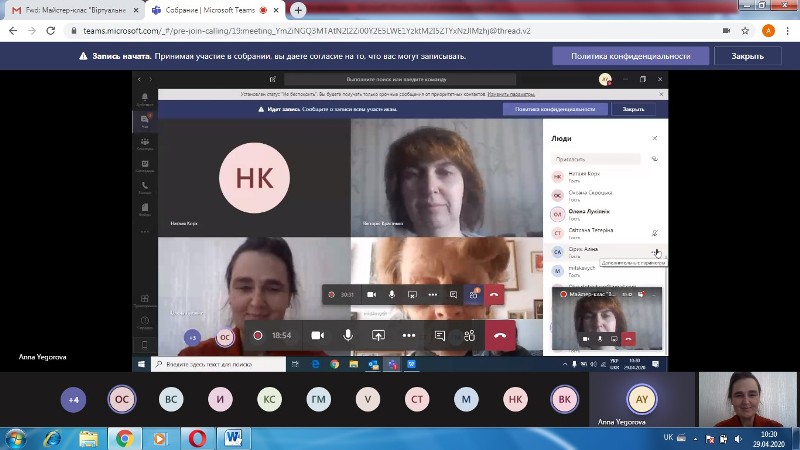
Task: Open a new Chrome tab
Action: 298,10
